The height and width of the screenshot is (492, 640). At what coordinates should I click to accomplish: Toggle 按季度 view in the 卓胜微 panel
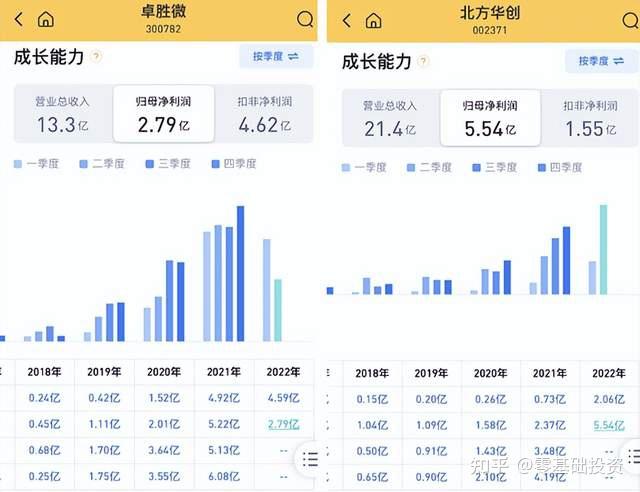(276, 56)
